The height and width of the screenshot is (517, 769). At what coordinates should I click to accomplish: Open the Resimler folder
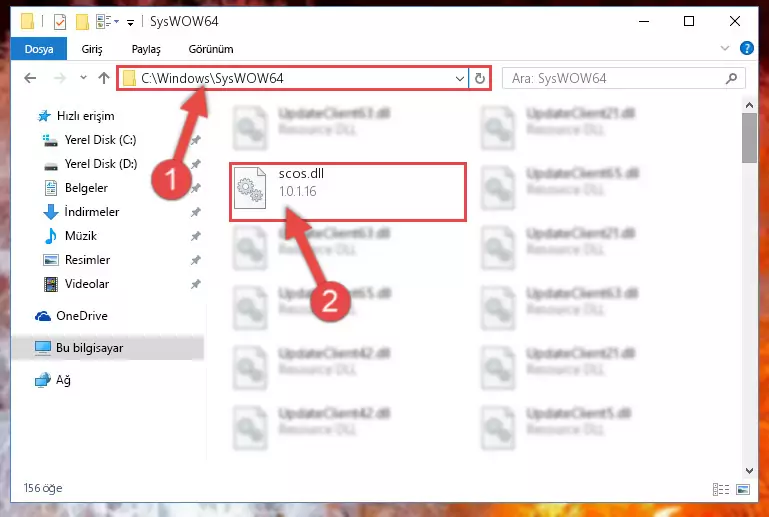coord(87,260)
